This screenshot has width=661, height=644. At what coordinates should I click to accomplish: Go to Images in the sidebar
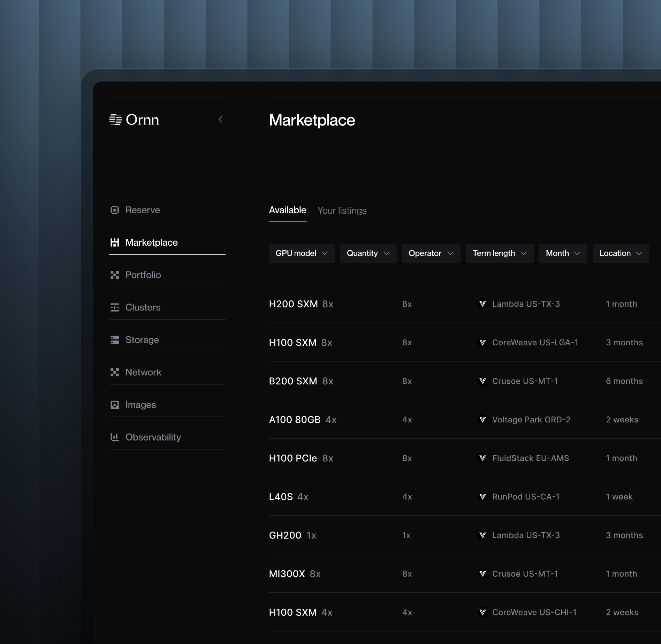pos(167,404)
